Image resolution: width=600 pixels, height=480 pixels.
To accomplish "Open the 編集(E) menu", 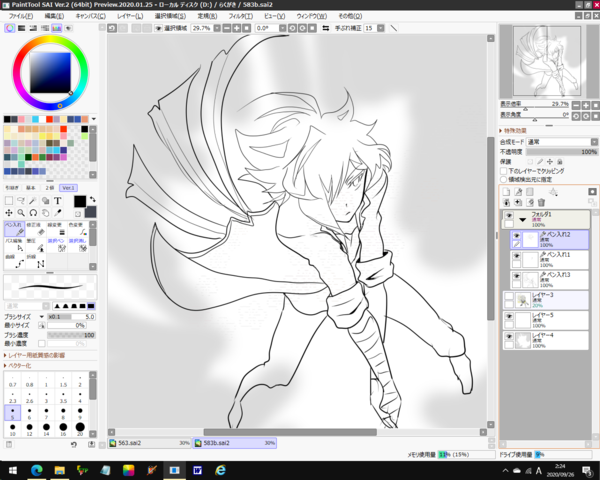I will tap(54, 16).
